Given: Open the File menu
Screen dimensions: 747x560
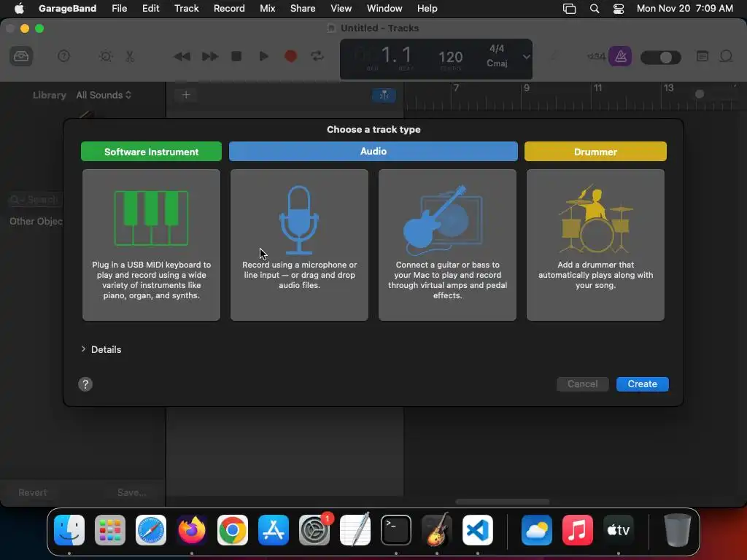Looking at the screenshot, I should coord(119,8).
